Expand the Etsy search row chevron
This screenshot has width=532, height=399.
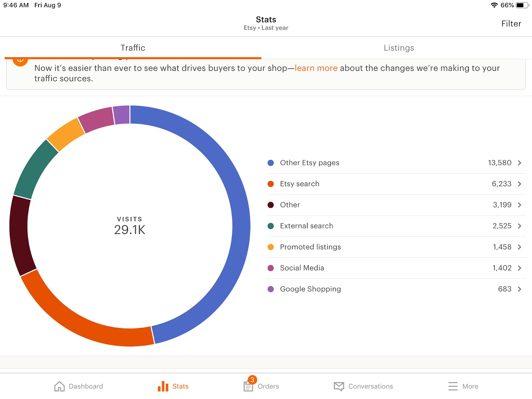pos(520,184)
